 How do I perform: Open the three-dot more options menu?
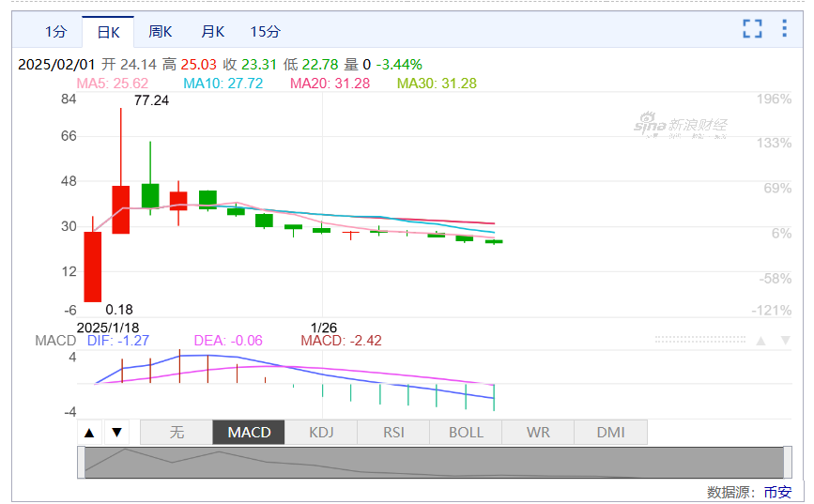[x=784, y=28]
